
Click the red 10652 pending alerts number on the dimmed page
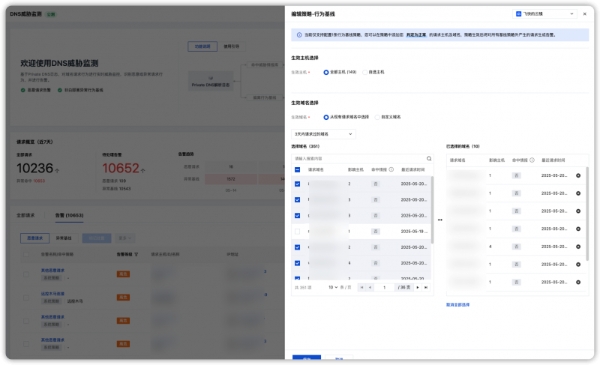[x=121, y=168]
